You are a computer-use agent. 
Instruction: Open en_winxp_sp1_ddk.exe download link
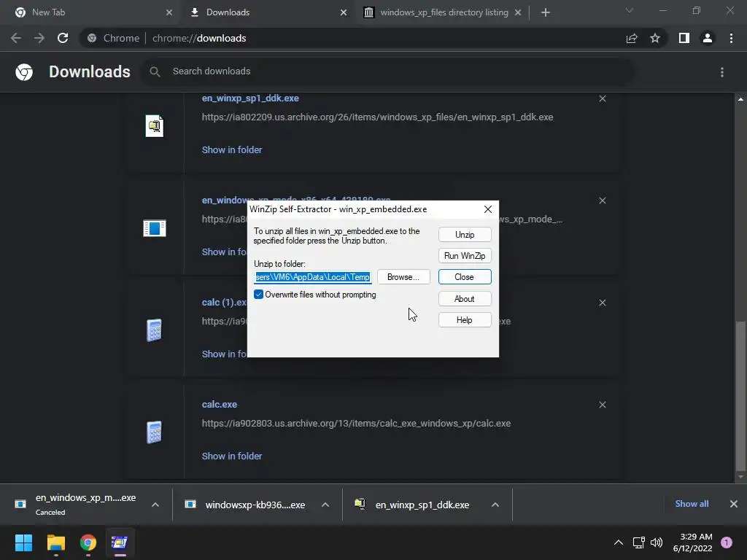(x=250, y=98)
